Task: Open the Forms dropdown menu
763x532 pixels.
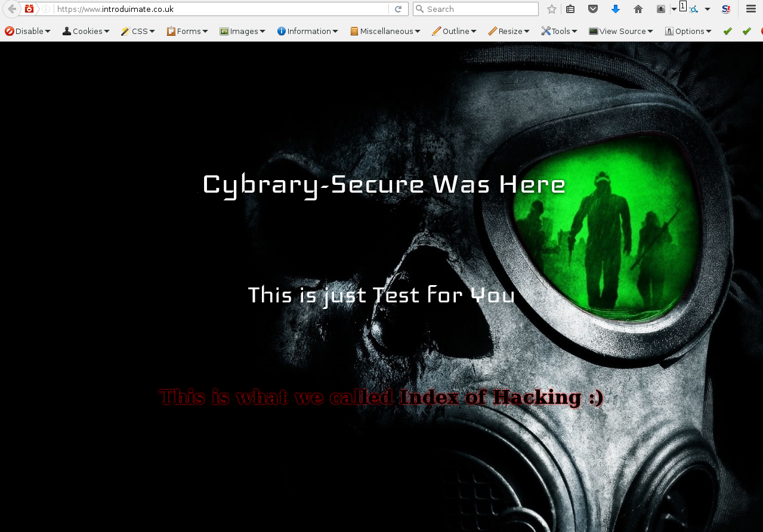Action: click(187, 31)
